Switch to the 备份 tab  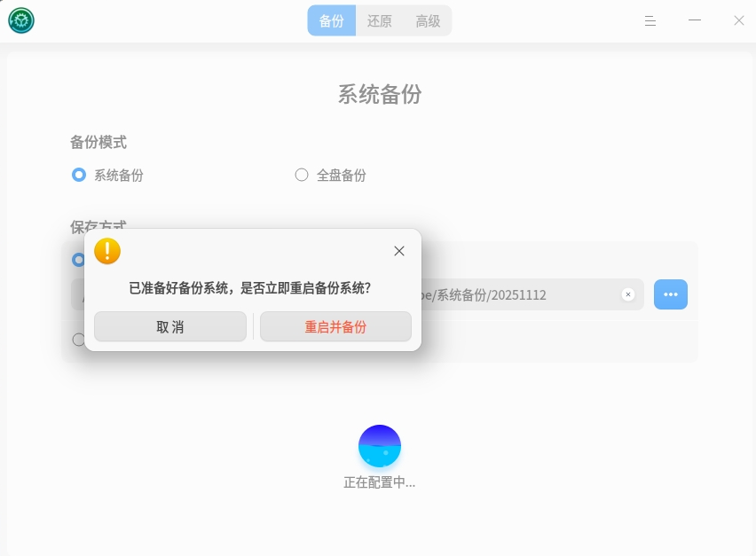(x=332, y=20)
